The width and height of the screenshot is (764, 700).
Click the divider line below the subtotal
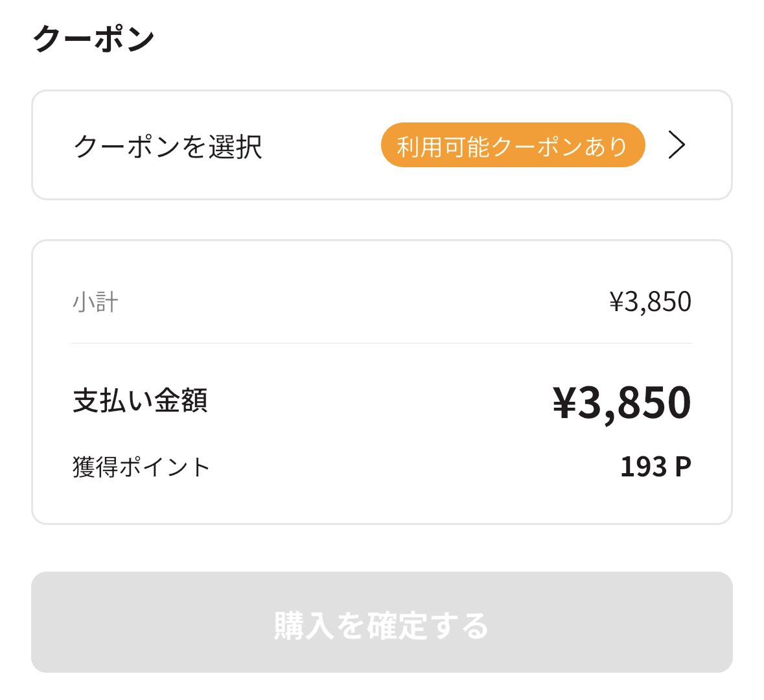pos(382,343)
